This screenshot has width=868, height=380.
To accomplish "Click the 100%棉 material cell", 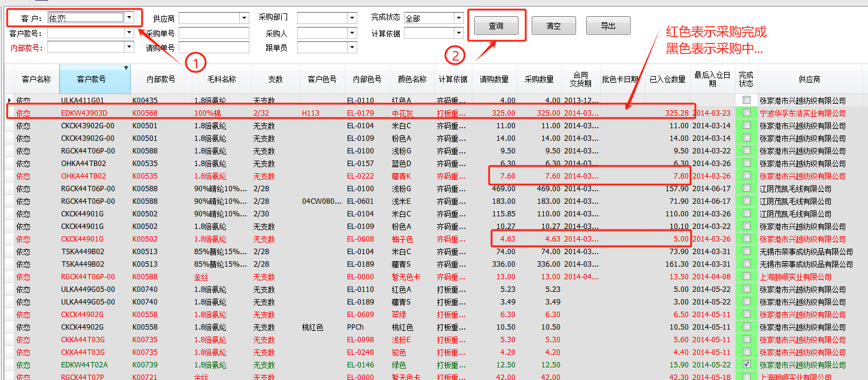I will tap(221, 113).
